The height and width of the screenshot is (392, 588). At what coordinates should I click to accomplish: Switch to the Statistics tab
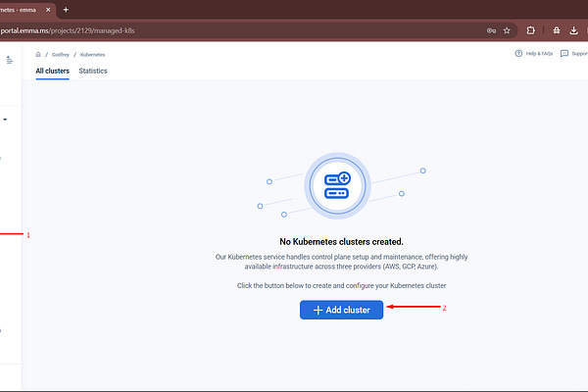[93, 71]
